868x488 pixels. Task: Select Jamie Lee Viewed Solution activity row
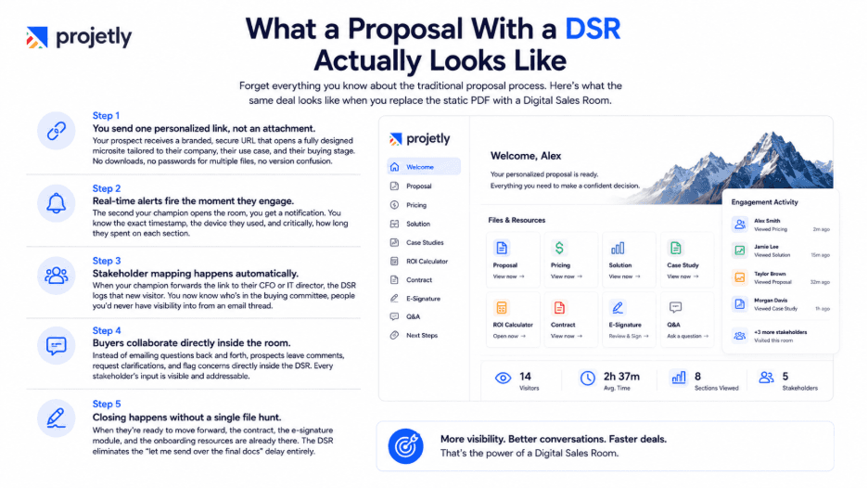tap(781, 250)
